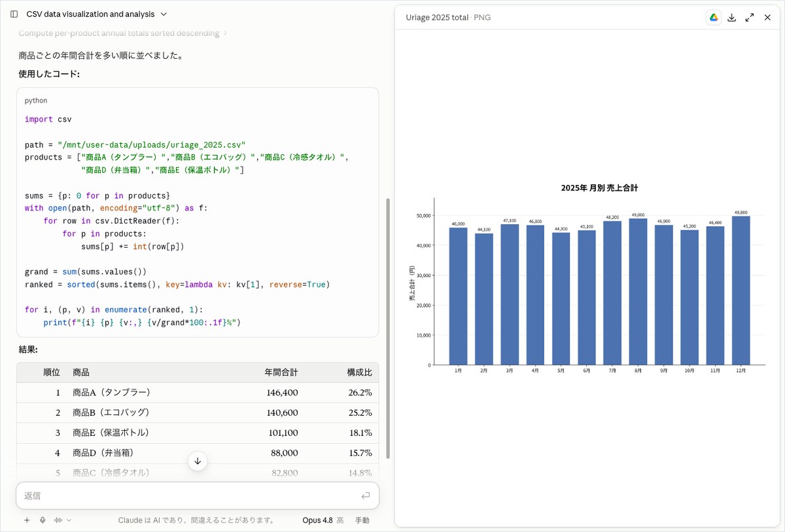Click the chat vertical scrollbar

[388, 327]
